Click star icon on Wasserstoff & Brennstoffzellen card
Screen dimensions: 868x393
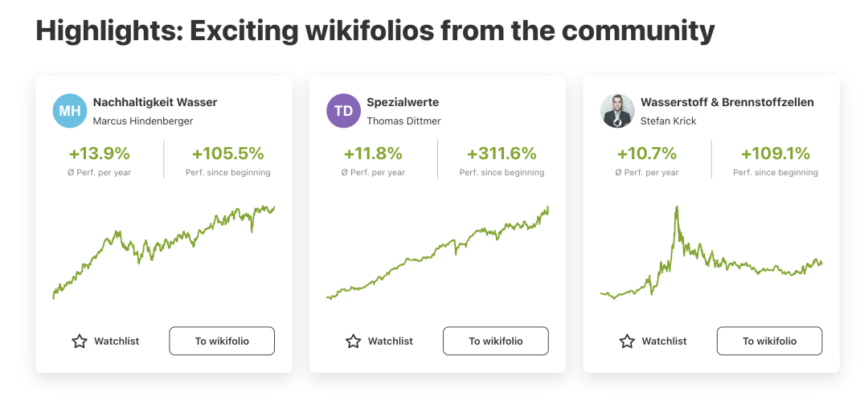[x=627, y=342]
